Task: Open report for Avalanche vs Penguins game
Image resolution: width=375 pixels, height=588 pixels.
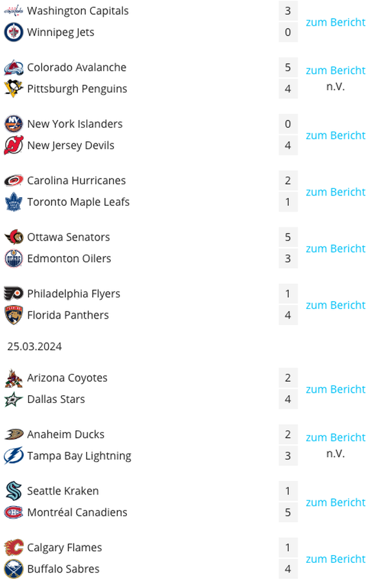Action: pyautogui.click(x=335, y=70)
